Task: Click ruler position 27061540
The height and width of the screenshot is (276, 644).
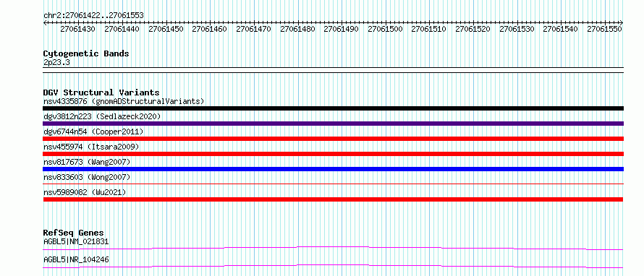Action: (561, 29)
